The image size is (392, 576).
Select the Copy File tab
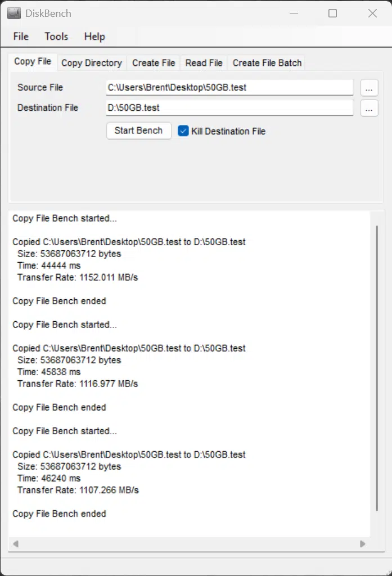click(33, 61)
